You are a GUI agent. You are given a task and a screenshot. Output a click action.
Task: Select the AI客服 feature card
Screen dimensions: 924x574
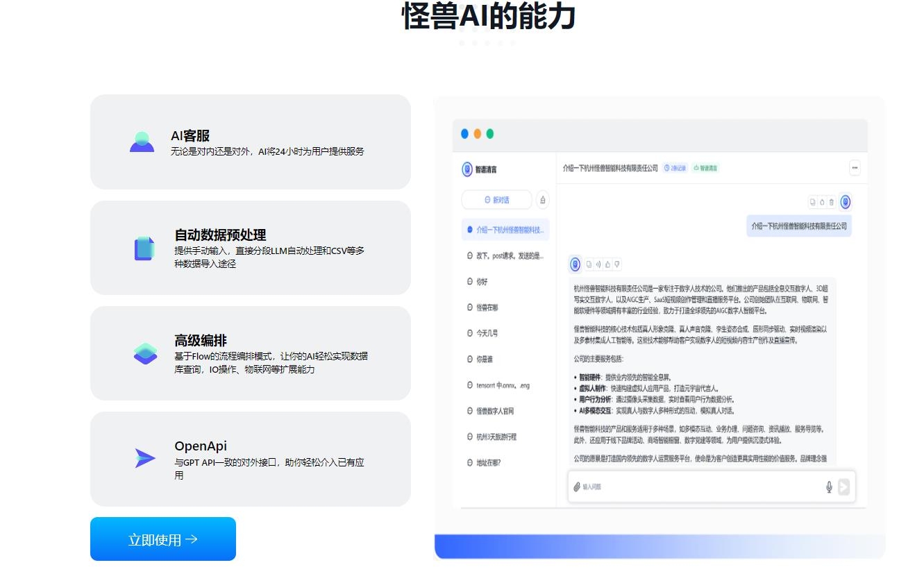pyautogui.click(x=250, y=142)
